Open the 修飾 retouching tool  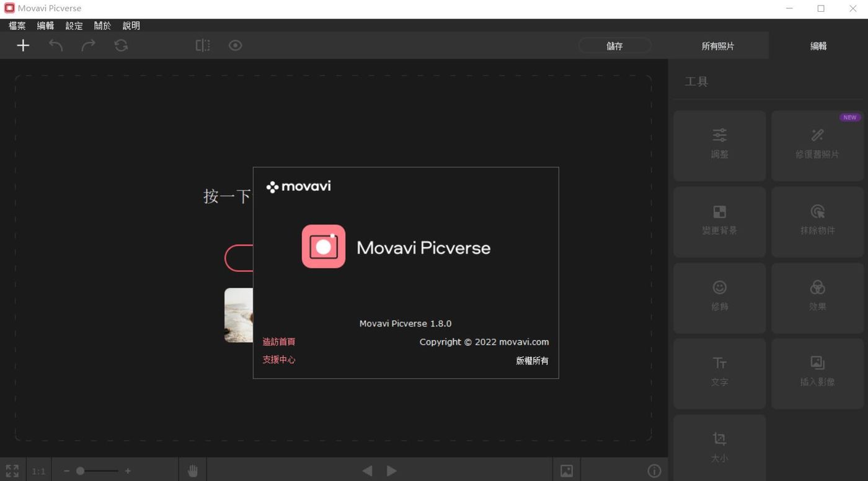(x=720, y=298)
